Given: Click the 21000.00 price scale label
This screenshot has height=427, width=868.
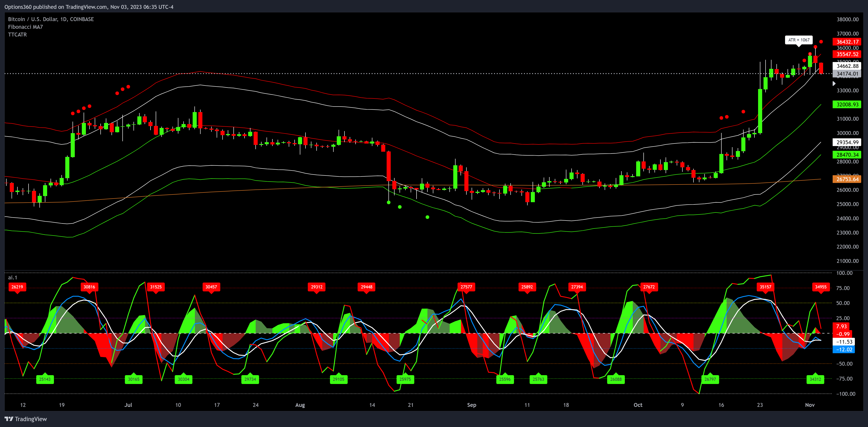Looking at the screenshot, I should [x=847, y=261].
